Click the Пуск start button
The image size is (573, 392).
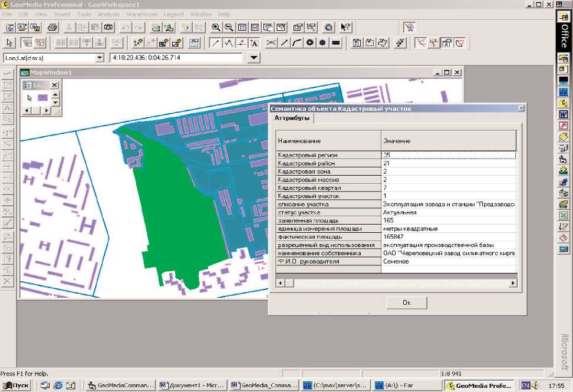click(16, 386)
